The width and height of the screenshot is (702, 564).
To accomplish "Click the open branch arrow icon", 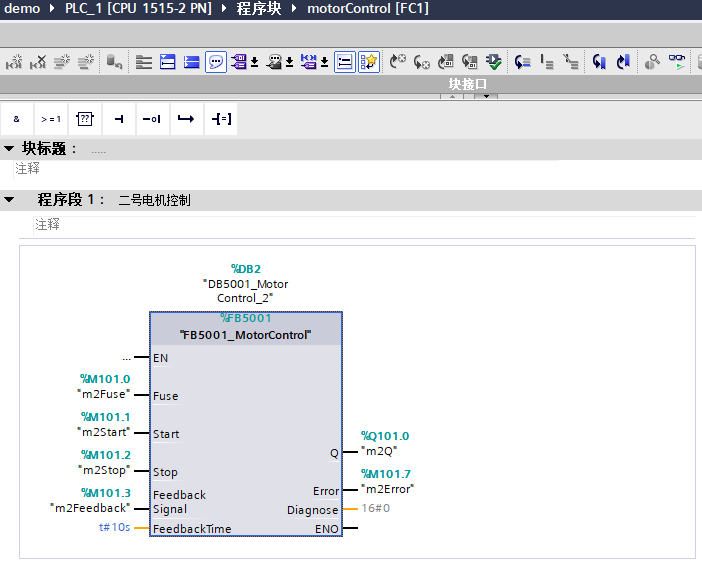I will pyautogui.click(x=186, y=119).
